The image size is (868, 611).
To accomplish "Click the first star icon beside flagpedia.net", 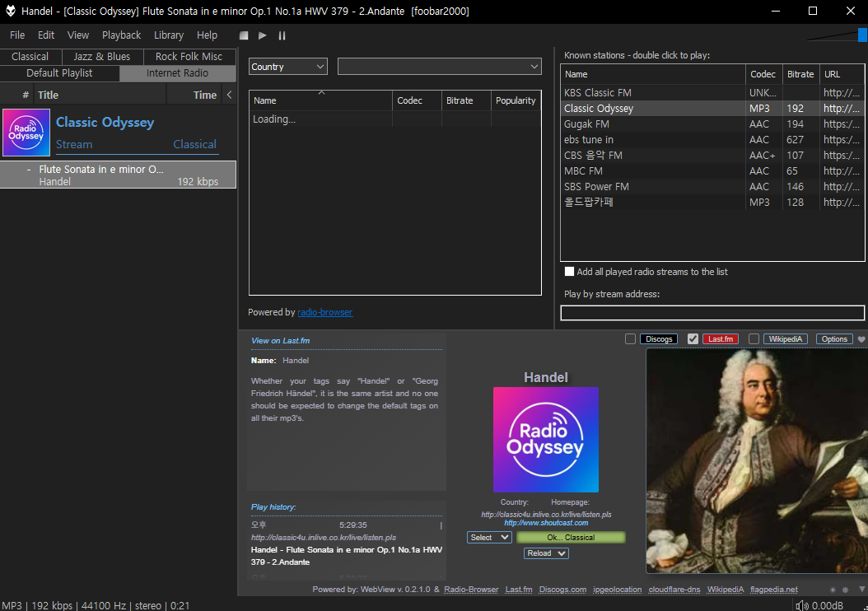I will point(833,590).
